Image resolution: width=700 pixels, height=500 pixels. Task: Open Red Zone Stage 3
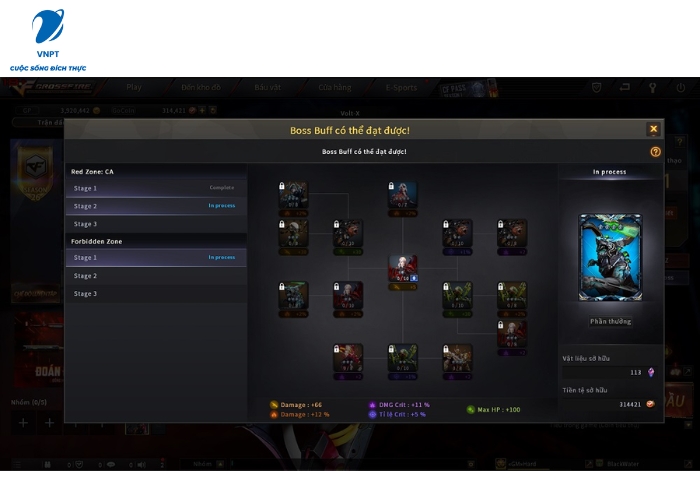tap(156, 224)
